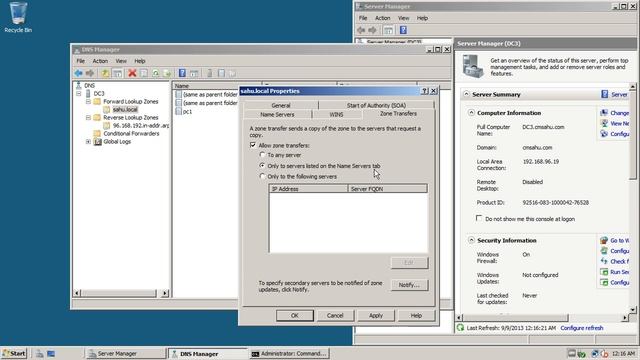This screenshot has height=360, width=640.
Task: Click Forward arrow in DNS Manager toolbar
Action: point(90,73)
